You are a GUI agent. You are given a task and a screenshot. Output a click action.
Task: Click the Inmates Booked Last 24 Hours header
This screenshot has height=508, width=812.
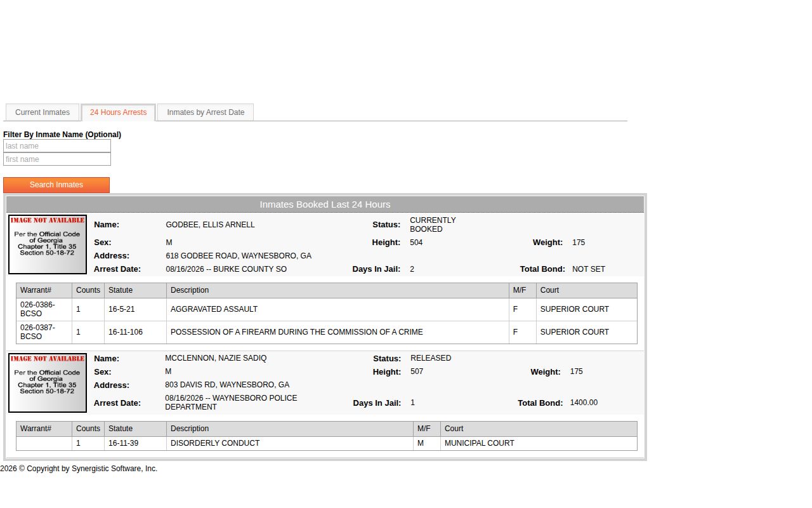click(325, 204)
